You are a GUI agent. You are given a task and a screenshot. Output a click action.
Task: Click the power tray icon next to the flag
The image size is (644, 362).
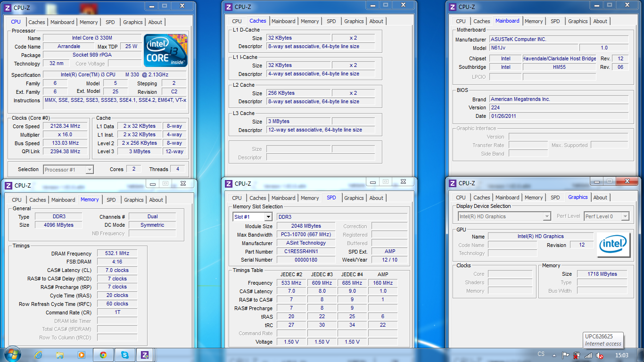[576, 355]
